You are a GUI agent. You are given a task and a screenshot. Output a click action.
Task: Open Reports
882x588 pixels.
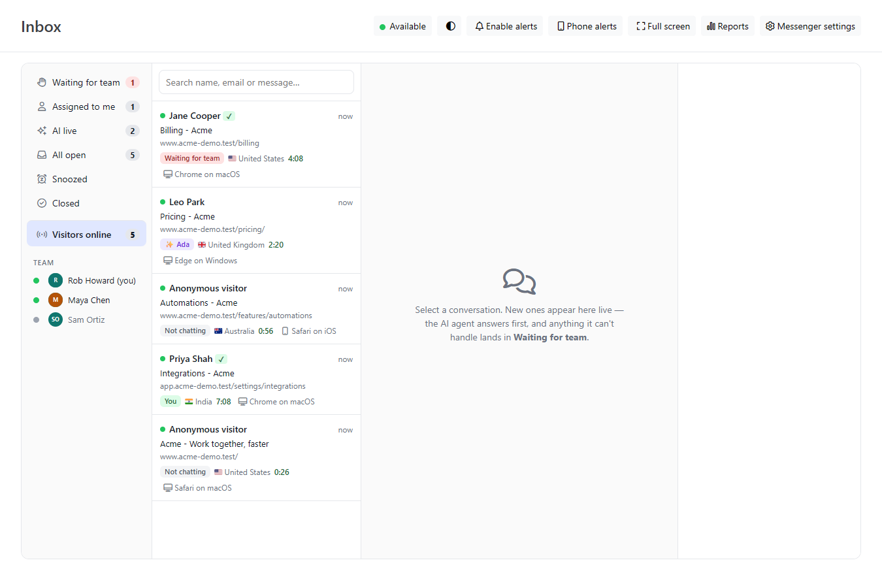pyautogui.click(x=728, y=26)
